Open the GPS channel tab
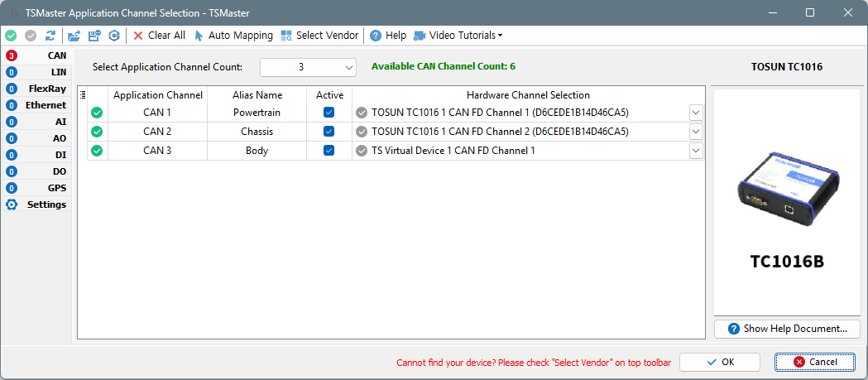Image resolution: width=868 pixels, height=380 pixels. click(36, 188)
